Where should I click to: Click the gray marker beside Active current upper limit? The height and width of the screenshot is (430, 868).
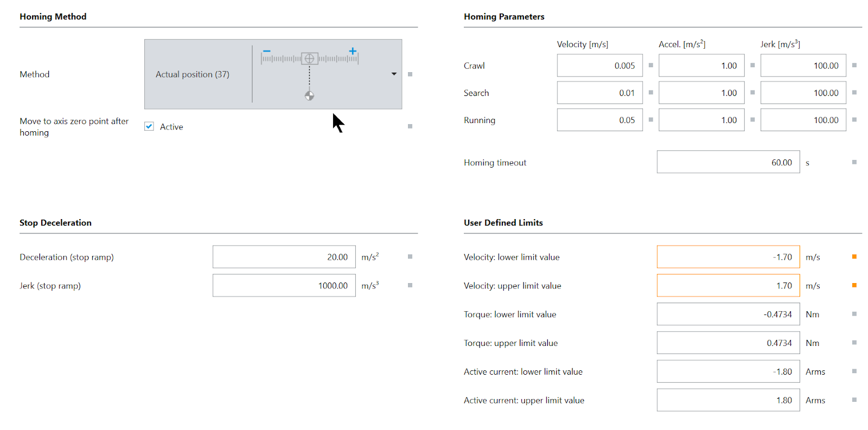pos(854,400)
